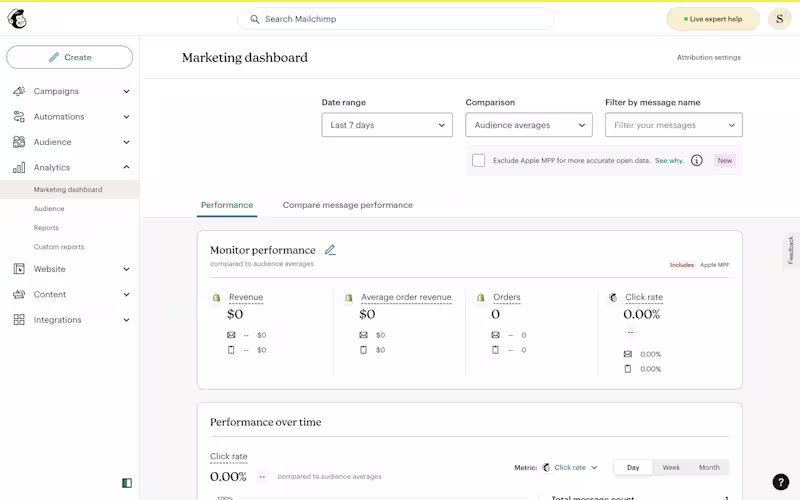Open Audience under Analytics submenu
The image size is (800, 500).
pos(49,209)
